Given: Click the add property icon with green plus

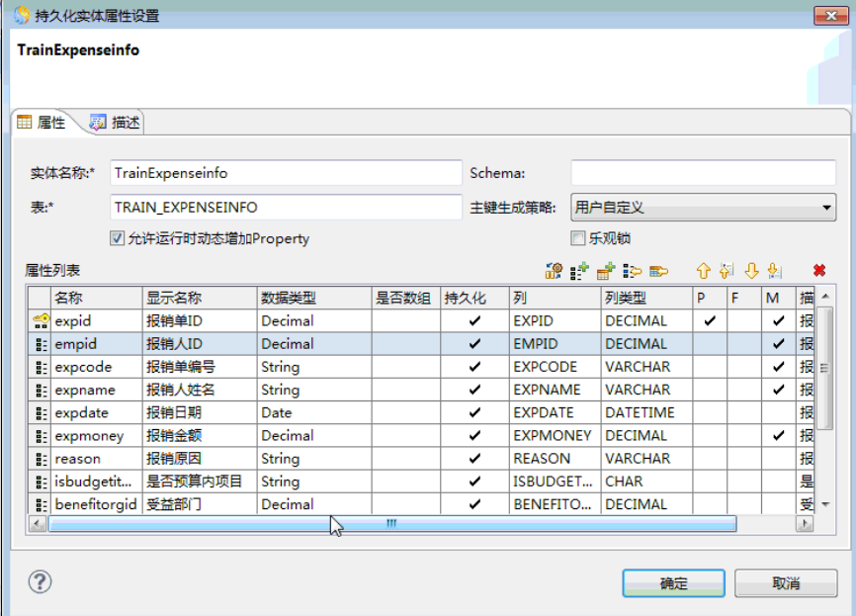Looking at the screenshot, I should (x=580, y=270).
